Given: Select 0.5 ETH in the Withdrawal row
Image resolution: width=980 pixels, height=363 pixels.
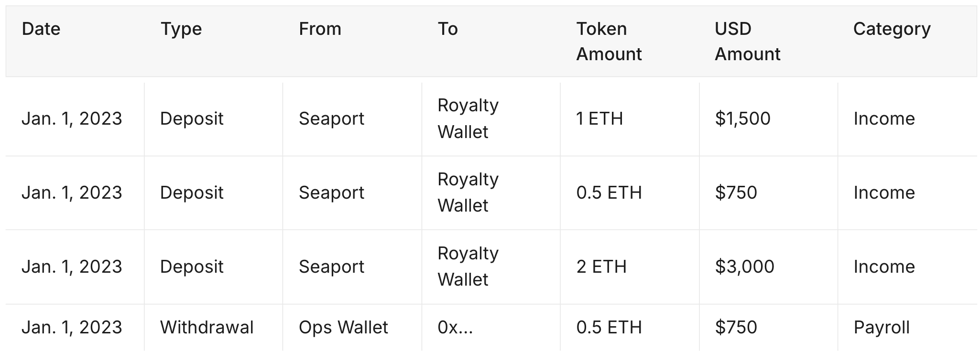Looking at the screenshot, I should (609, 327).
